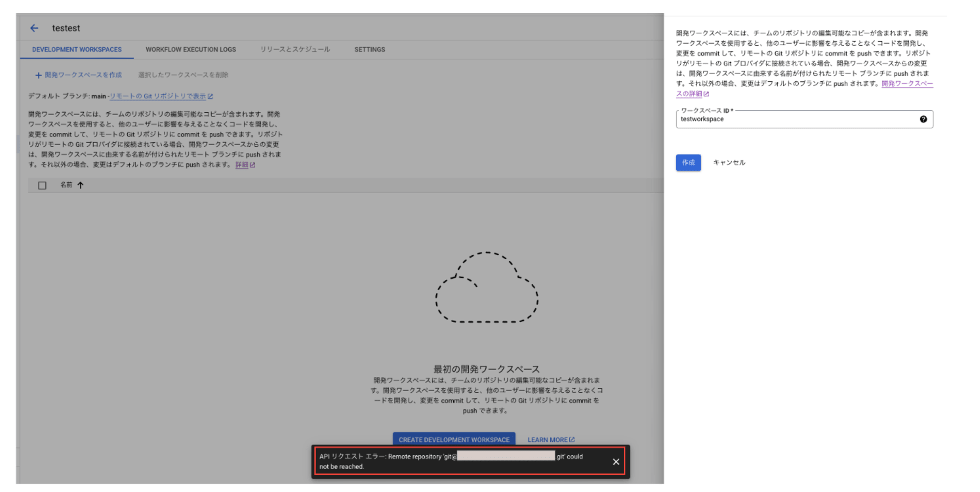Dismiss the API リクエスト エラー notification
This screenshot has height=492, width=980.
coord(616,462)
